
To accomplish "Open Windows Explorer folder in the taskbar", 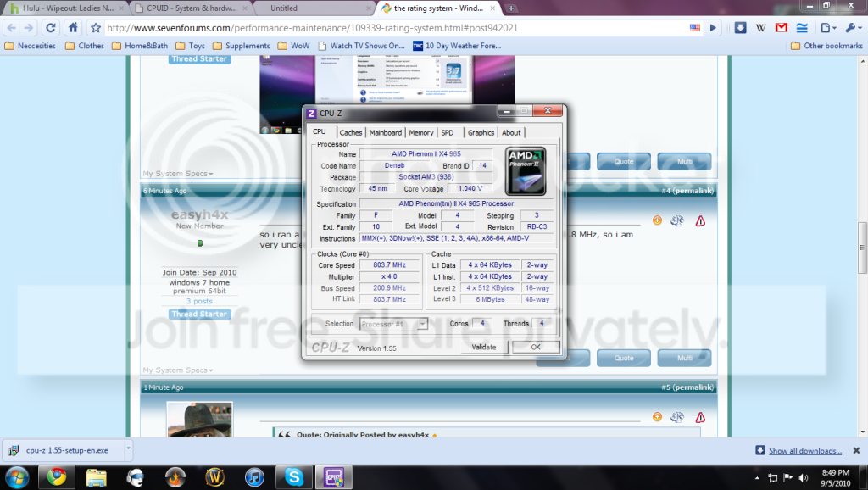I will (x=96, y=477).
